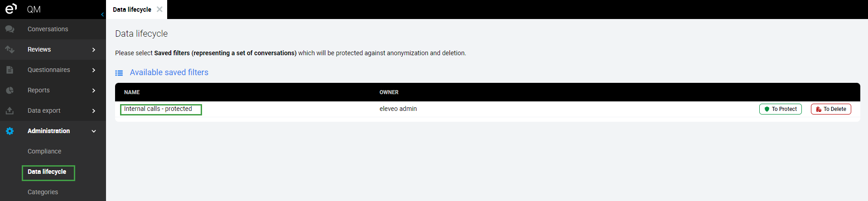This screenshot has width=868, height=201.
Task: Collapse the sidebar with the blue arrow
Action: point(102,14)
